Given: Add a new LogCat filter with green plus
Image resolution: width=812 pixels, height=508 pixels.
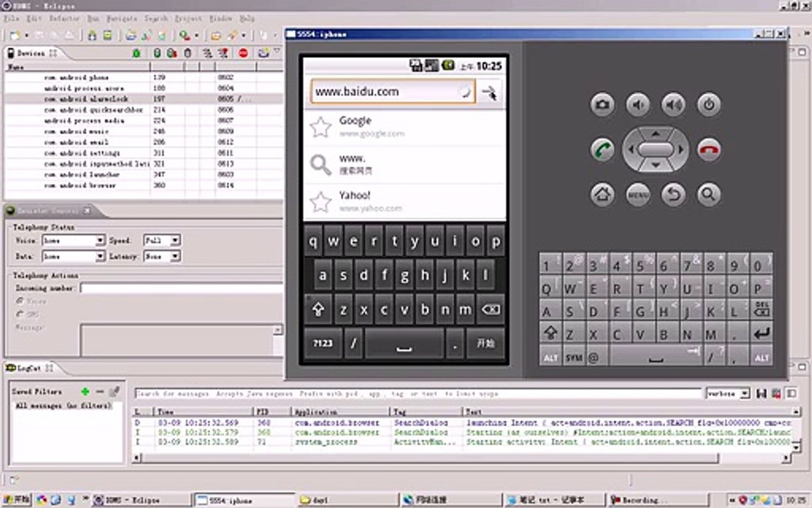Looking at the screenshot, I should [x=85, y=392].
